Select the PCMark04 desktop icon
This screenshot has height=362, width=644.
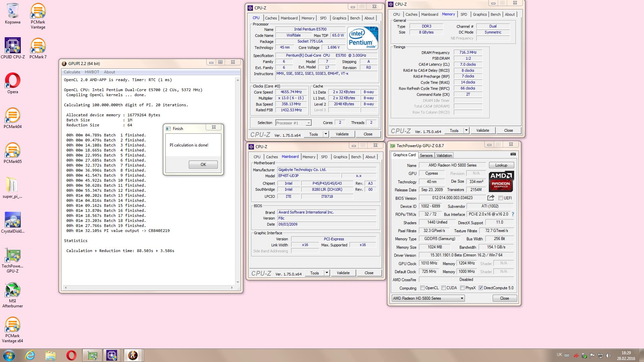13,118
